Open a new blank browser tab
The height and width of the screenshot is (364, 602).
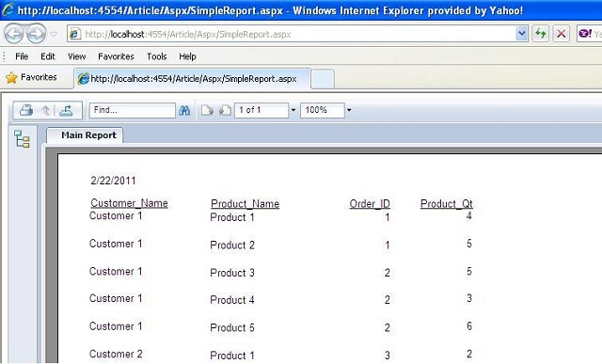pyautogui.click(x=323, y=79)
